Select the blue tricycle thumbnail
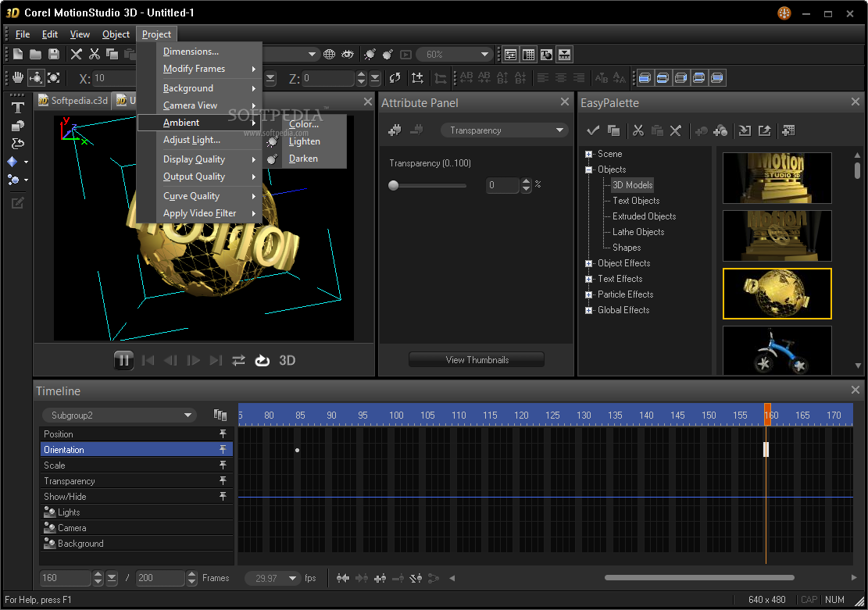The image size is (868, 610). click(777, 351)
